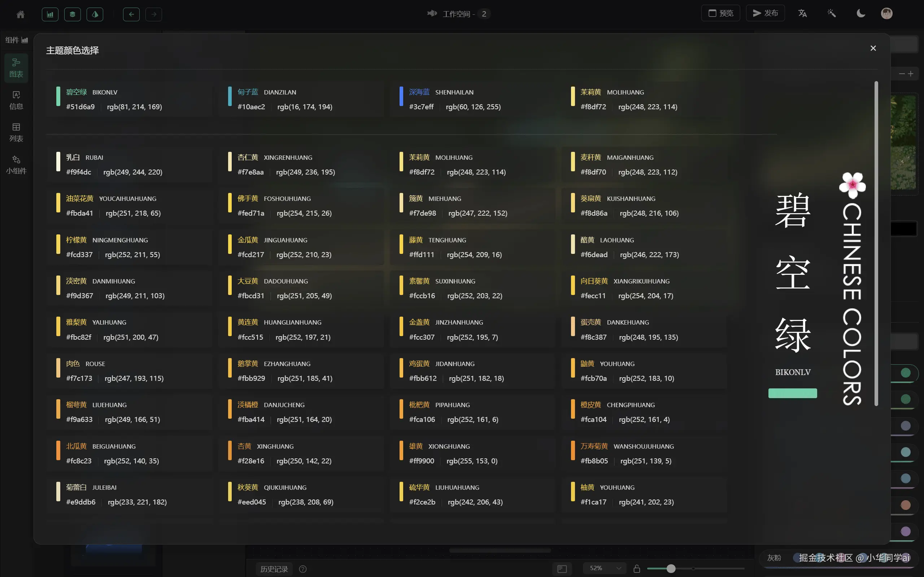Click the lock icon near zoom slider
The width and height of the screenshot is (924, 577).
tap(637, 569)
